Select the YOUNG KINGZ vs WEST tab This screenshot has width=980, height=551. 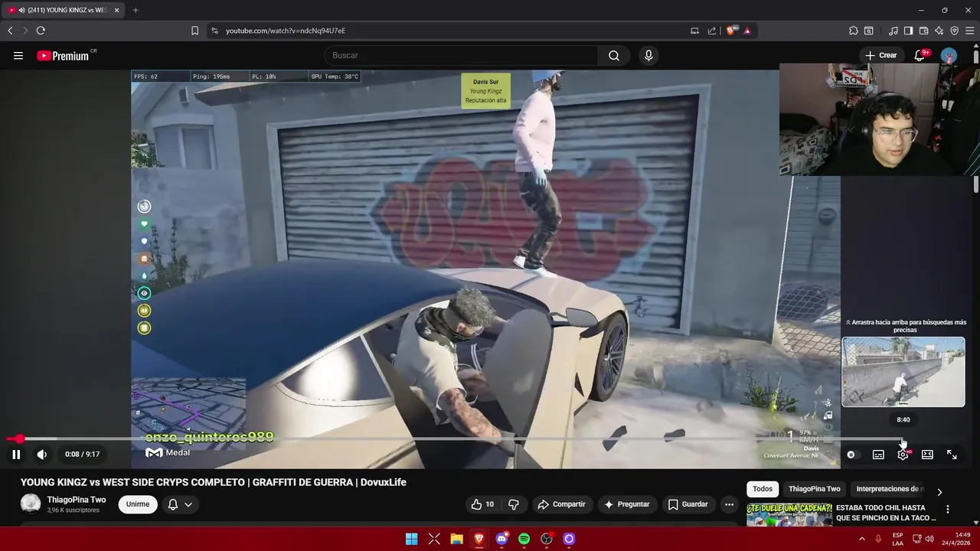pos(64,10)
